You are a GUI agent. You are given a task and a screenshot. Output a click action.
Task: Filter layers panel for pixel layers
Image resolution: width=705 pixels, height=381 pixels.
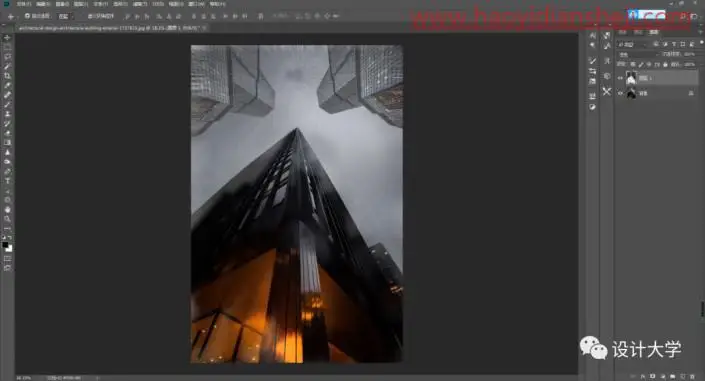point(656,44)
